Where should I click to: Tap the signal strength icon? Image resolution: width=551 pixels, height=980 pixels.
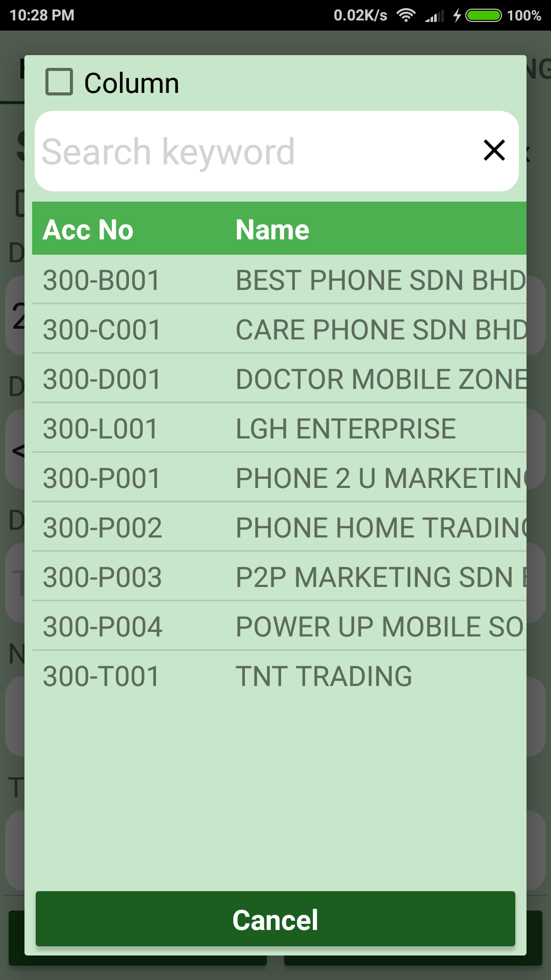click(435, 16)
